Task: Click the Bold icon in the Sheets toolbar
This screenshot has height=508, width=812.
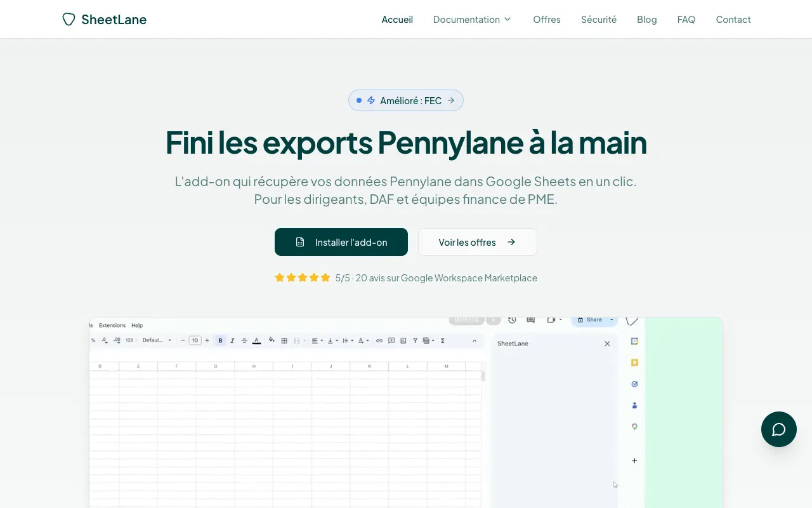Action: [x=220, y=340]
